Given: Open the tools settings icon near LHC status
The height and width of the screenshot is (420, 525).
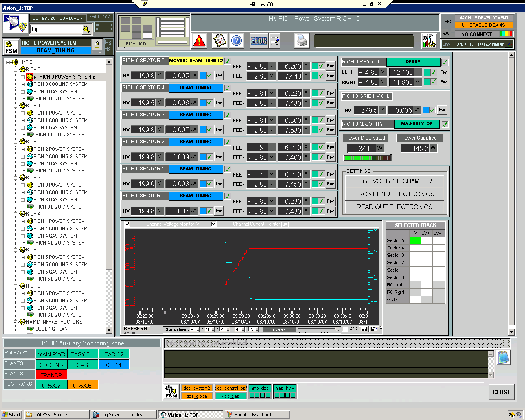Looking at the screenshot, I should coord(429,41).
